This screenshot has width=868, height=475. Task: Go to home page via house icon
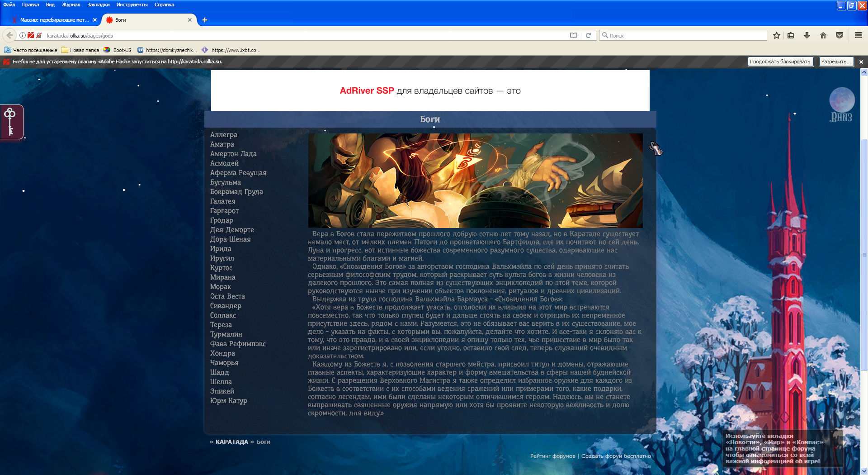pyautogui.click(x=823, y=35)
